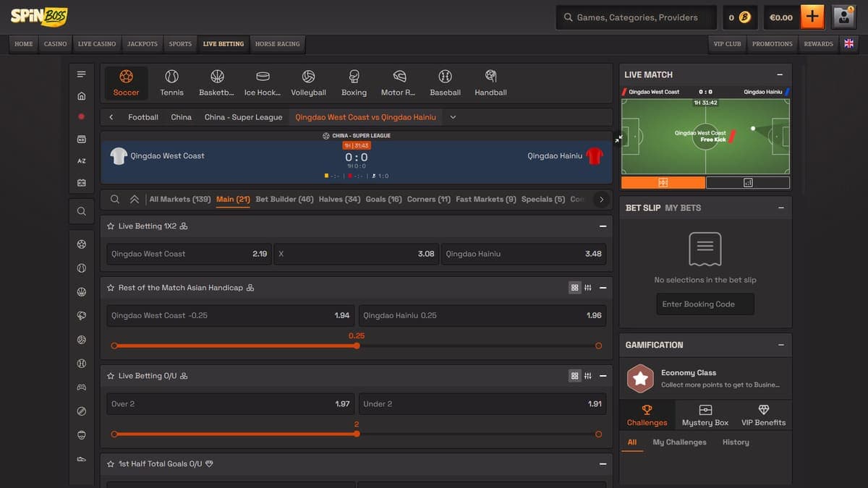
Task: Select the Volleyball sport icon
Action: (x=308, y=83)
